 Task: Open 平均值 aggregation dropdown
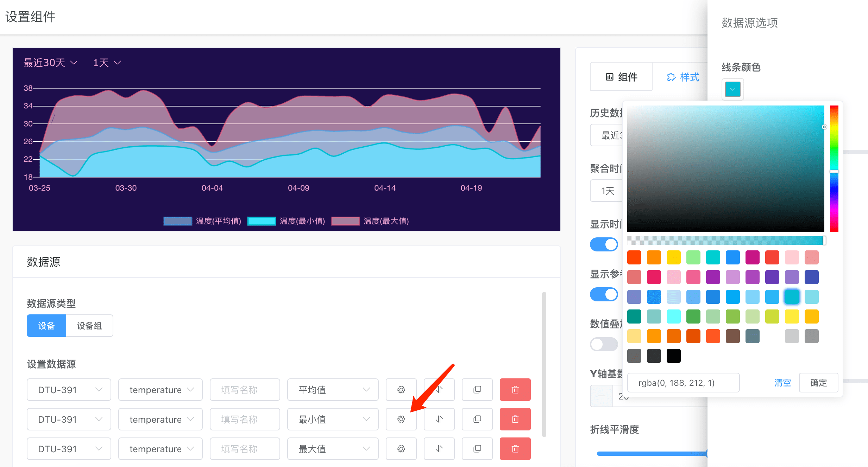click(x=333, y=390)
